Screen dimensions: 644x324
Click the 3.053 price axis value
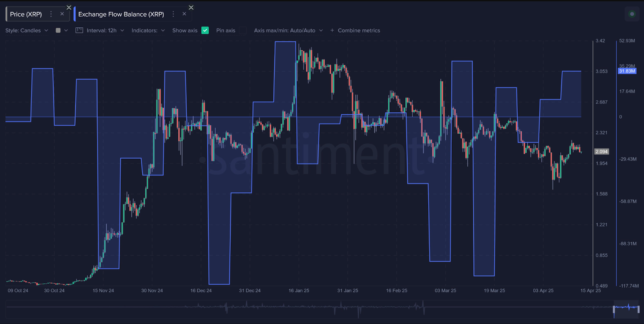(x=601, y=71)
